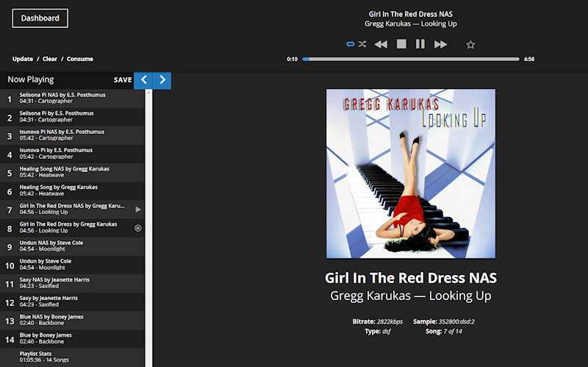Click the large Girl In The Red Dress NAS title
Image resolution: width=588 pixels, height=367 pixels.
tap(411, 278)
